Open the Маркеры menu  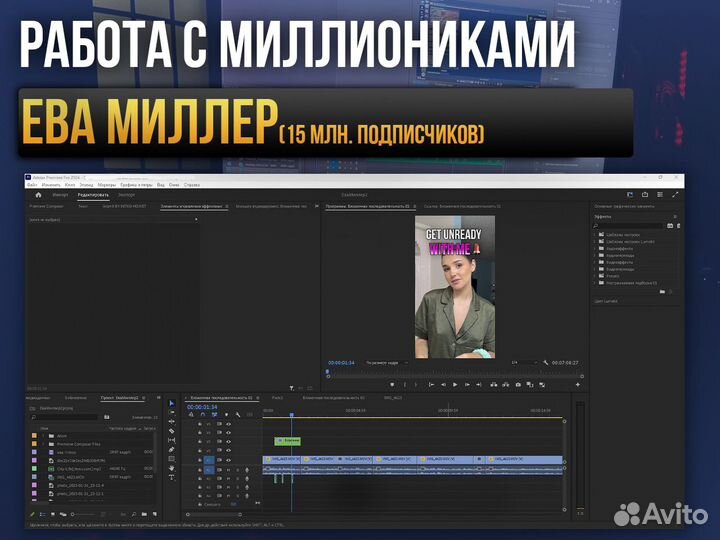coord(107,185)
